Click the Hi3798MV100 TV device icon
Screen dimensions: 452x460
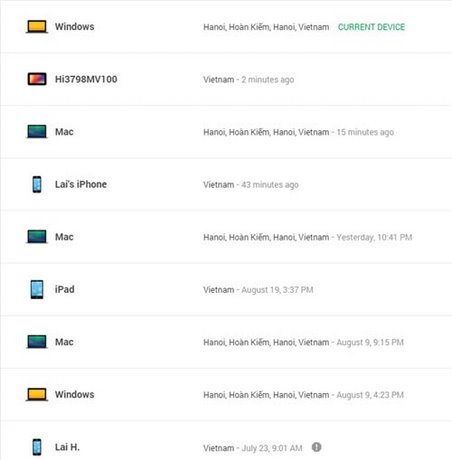tap(37, 79)
